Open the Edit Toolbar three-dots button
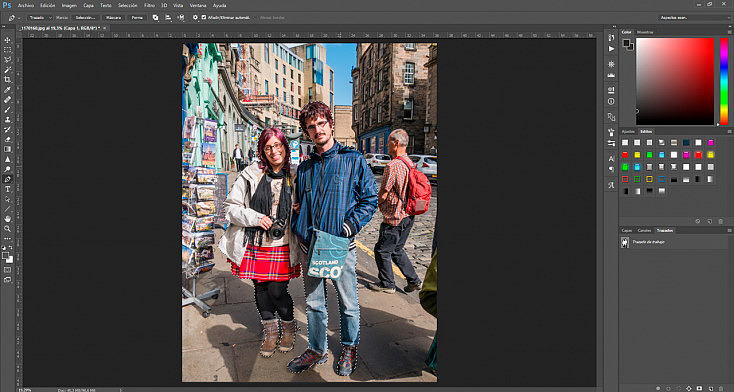This screenshot has width=734, height=392. click(x=7, y=238)
